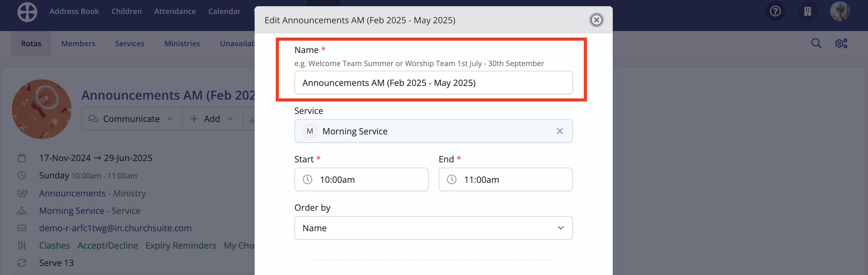Click the End time field 11:00am

click(506, 179)
